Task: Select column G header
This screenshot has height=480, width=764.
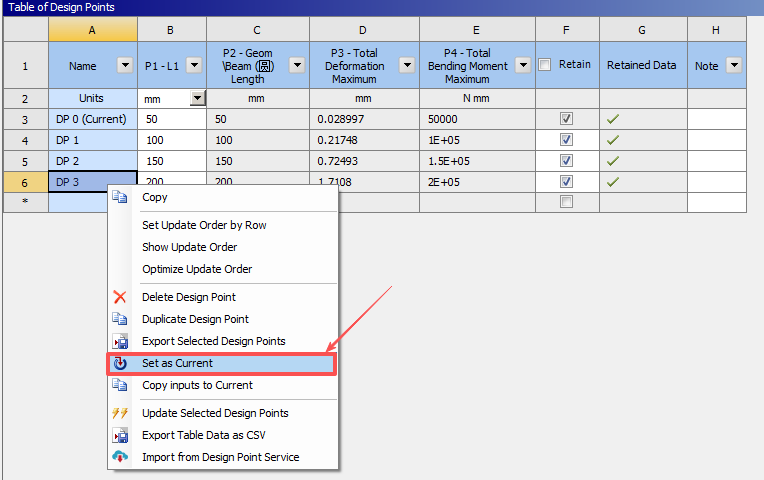Action: tap(643, 30)
